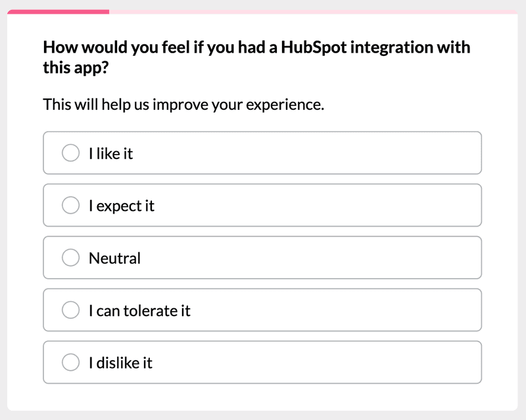Choose the 'I expect it' radio circle

click(70, 206)
